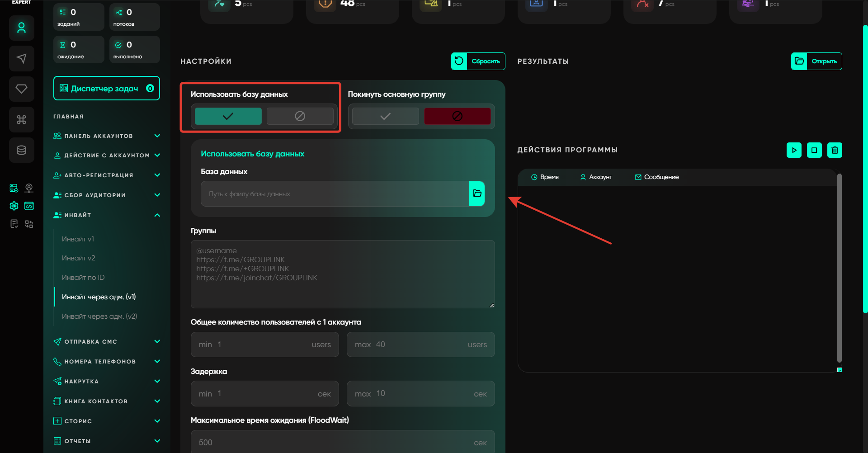Click the database stack icon in sidebar
This screenshot has height=453, width=868.
click(x=21, y=150)
